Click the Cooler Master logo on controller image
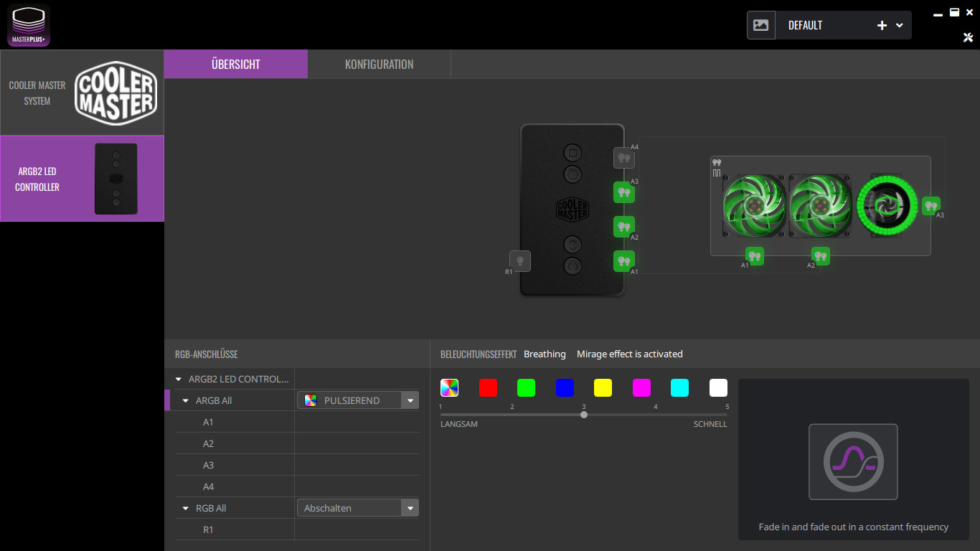 pos(572,209)
